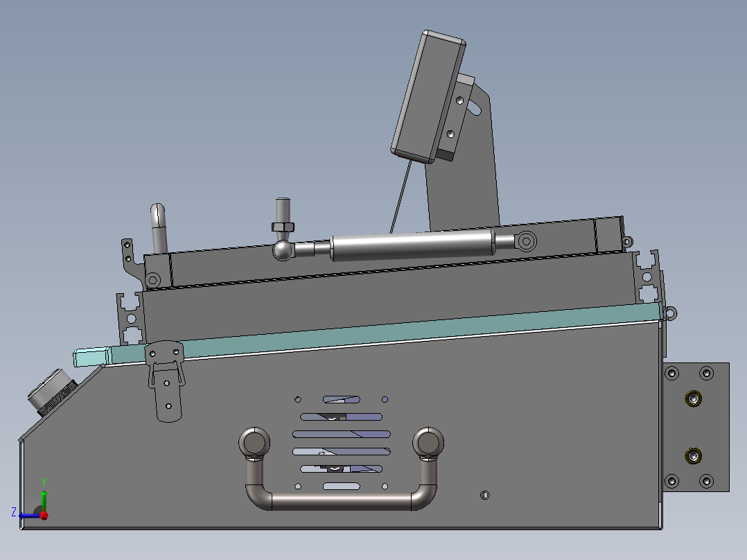Click the green Y axis arrow of triad

[x=44, y=498]
